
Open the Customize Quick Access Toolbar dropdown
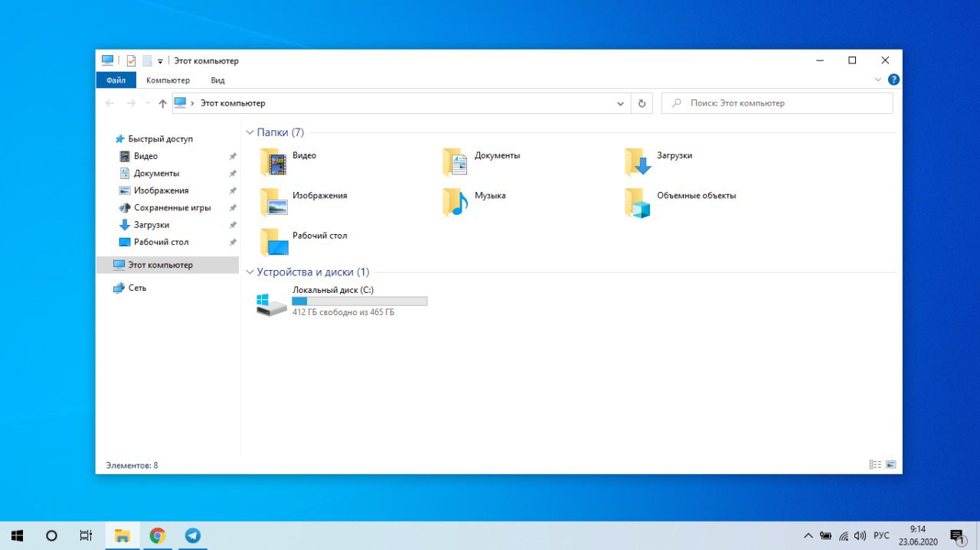pos(160,61)
